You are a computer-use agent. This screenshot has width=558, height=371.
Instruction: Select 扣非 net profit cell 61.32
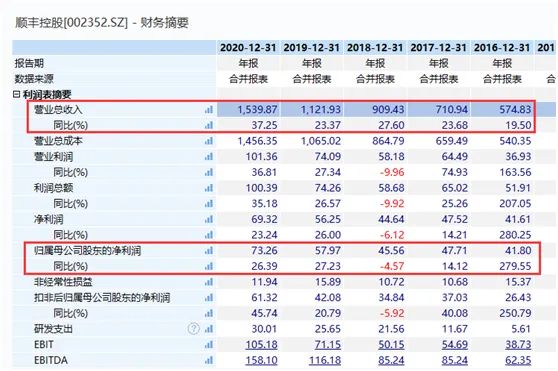(x=264, y=297)
